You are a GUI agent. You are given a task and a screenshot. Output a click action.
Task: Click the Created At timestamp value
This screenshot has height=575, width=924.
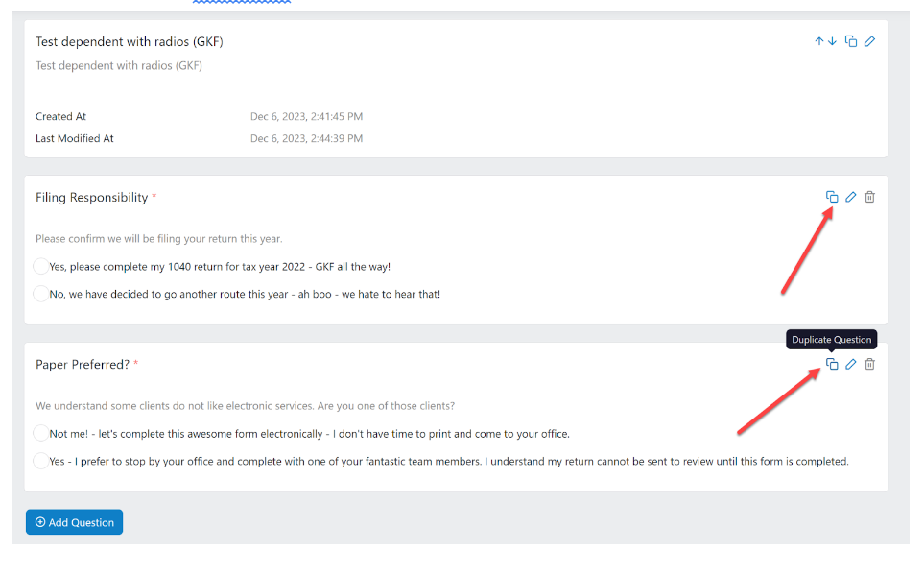pyautogui.click(x=306, y=117)
